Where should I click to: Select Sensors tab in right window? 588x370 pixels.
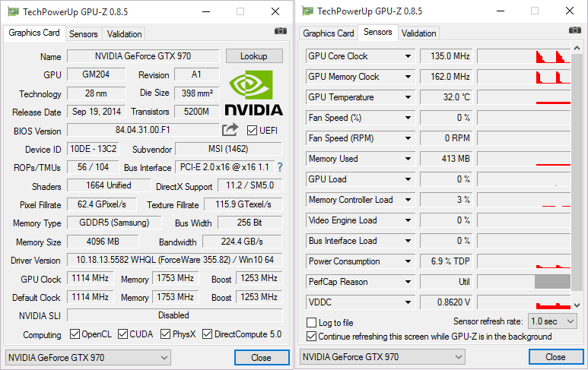(377, 32)
